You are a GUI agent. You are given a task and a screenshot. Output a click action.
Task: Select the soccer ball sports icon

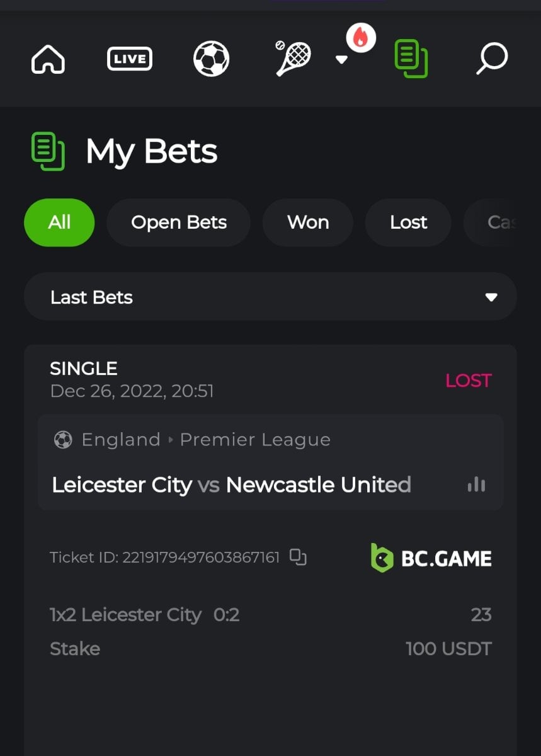211,59
